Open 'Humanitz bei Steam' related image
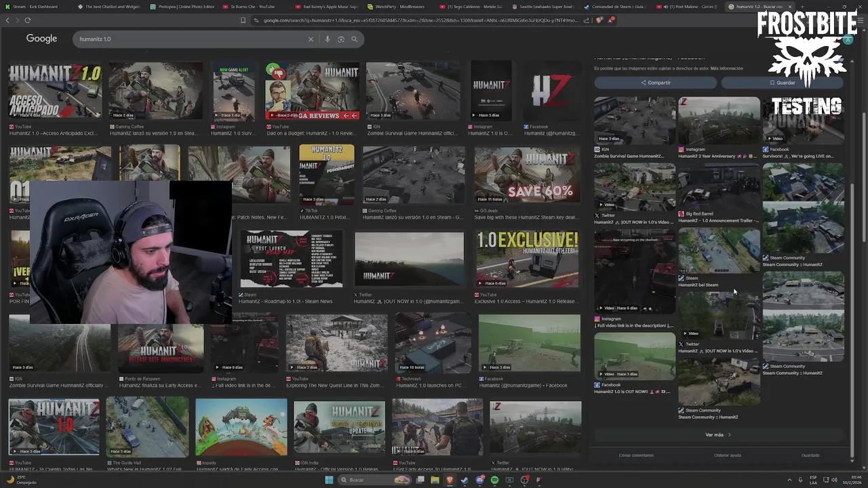 coord(719,251)
